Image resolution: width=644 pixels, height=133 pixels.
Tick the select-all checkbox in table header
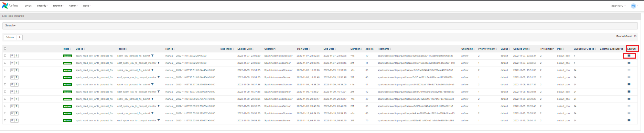[x=5, y=48]
